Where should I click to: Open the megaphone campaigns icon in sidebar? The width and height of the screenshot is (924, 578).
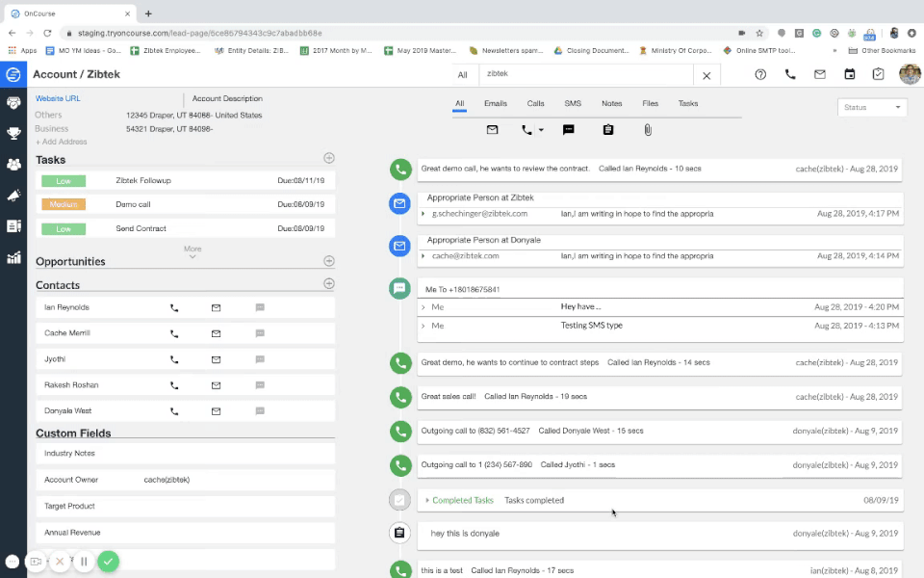tap(13, 196)
